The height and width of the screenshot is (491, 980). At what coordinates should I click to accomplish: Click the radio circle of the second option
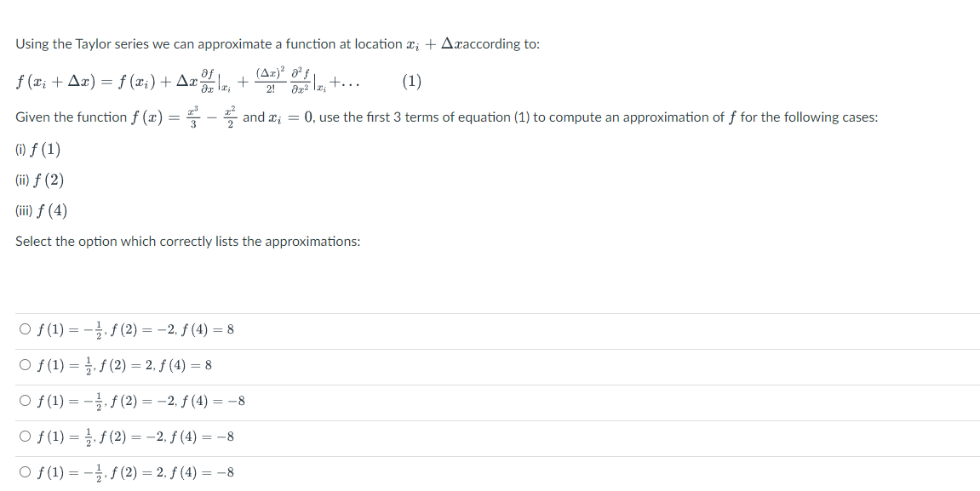[x=25, y=364]
